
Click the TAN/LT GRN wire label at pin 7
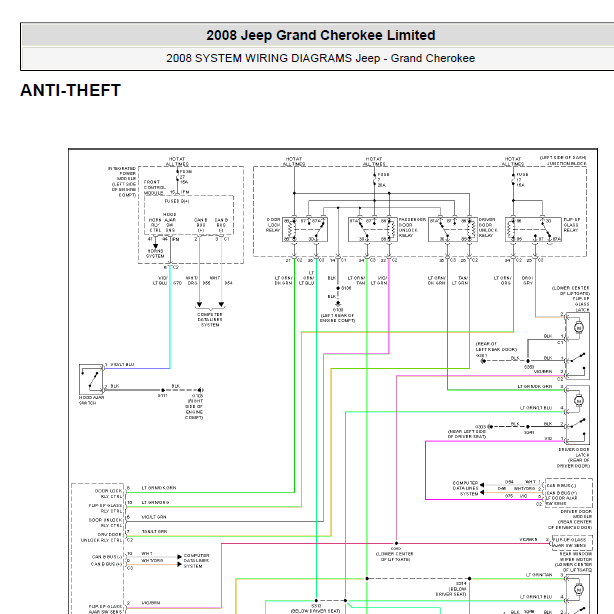point(154,531)
